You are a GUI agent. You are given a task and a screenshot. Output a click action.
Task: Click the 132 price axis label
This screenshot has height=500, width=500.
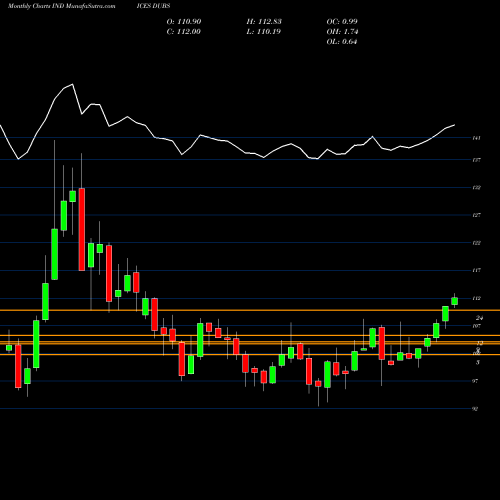pyautogui.click(x=476, y=188)
